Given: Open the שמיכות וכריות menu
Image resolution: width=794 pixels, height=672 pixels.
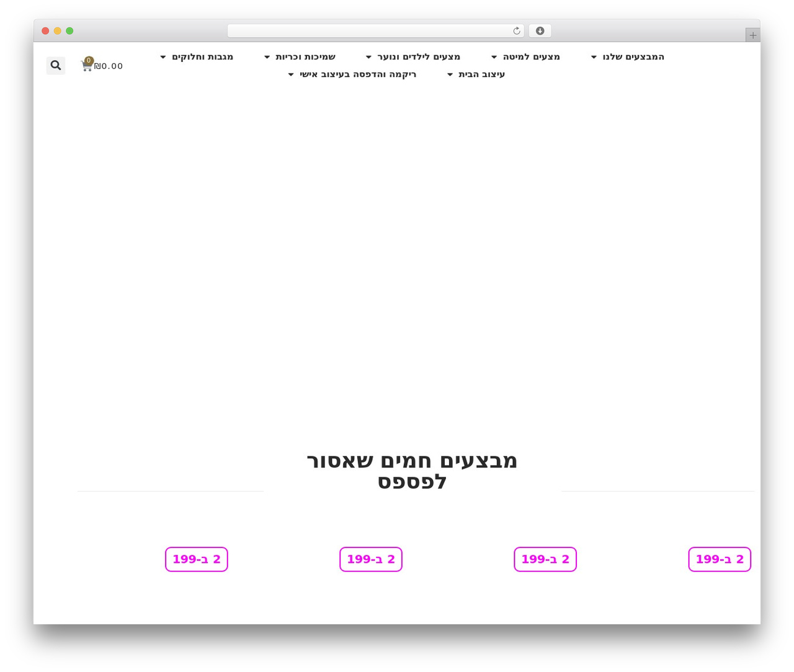Looking at the screenshot, I should click(x=306, y=57).
